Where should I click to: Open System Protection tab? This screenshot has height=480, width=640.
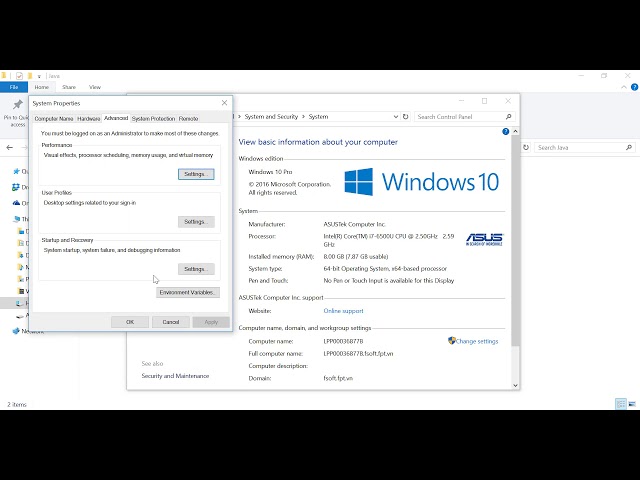click(x=153, y=119)
